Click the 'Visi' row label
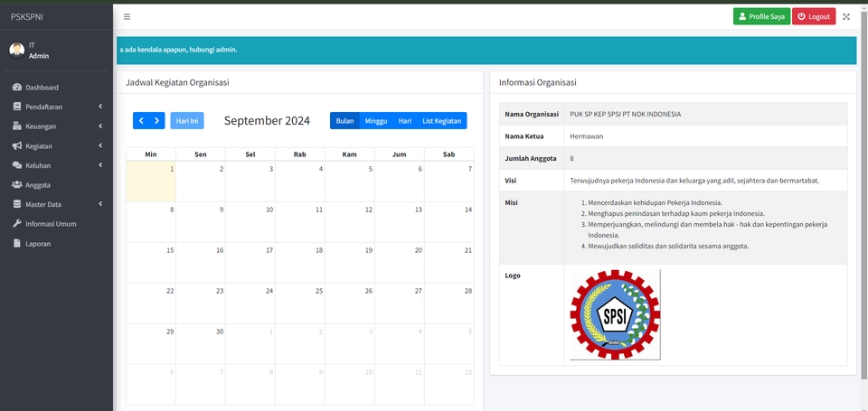The width and height of the screenshot is (868, 411). (510, 181)
